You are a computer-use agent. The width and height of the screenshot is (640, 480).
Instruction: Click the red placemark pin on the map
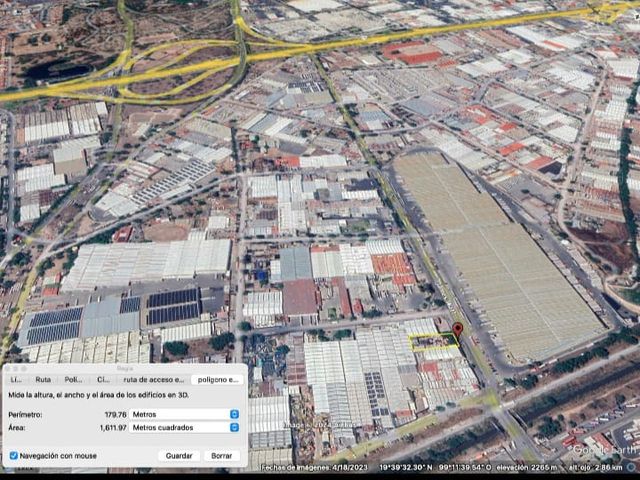[x=458, y=330]
